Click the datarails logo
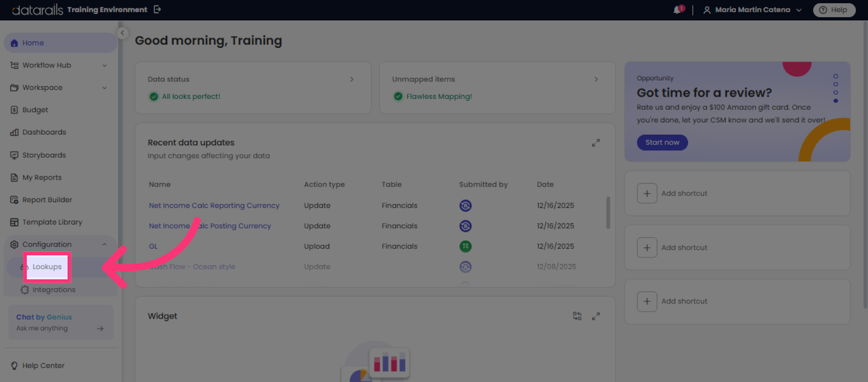The width and height of the screenshot is (868, 382). (x=37, y=10)
